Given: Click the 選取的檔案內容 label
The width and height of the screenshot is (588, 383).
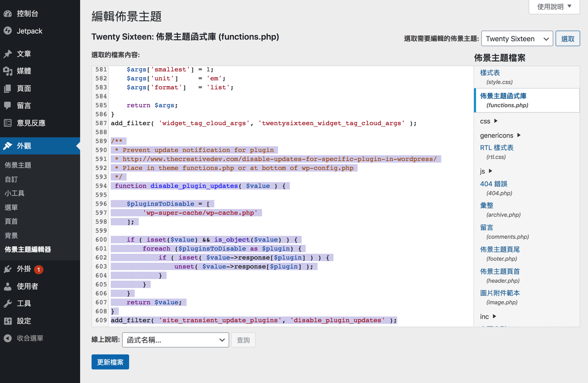Looking at the screenshot, I should [115, 55].
